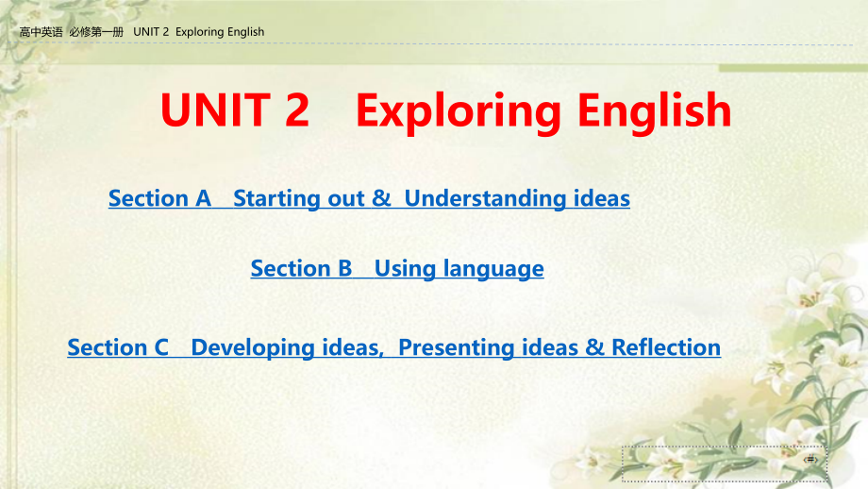Click the "Section B" label
The width and height of the screenshot is (868, 489).
[x=301, y=268]
